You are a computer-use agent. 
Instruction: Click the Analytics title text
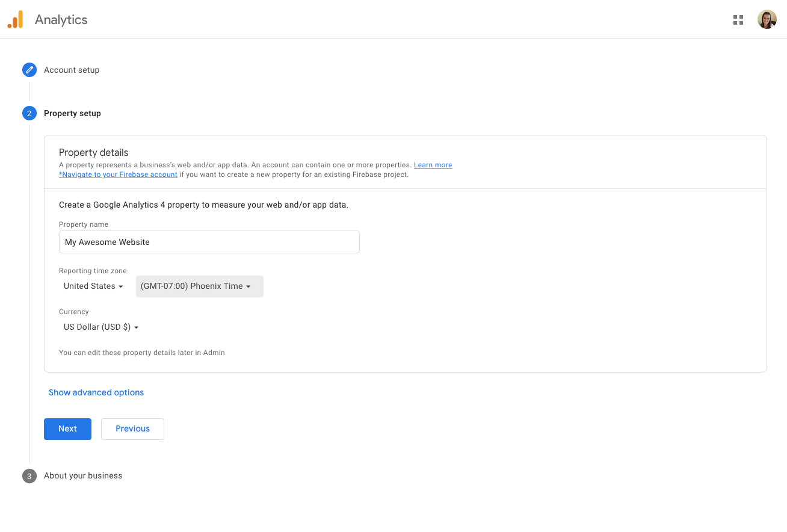click(61, 20)
